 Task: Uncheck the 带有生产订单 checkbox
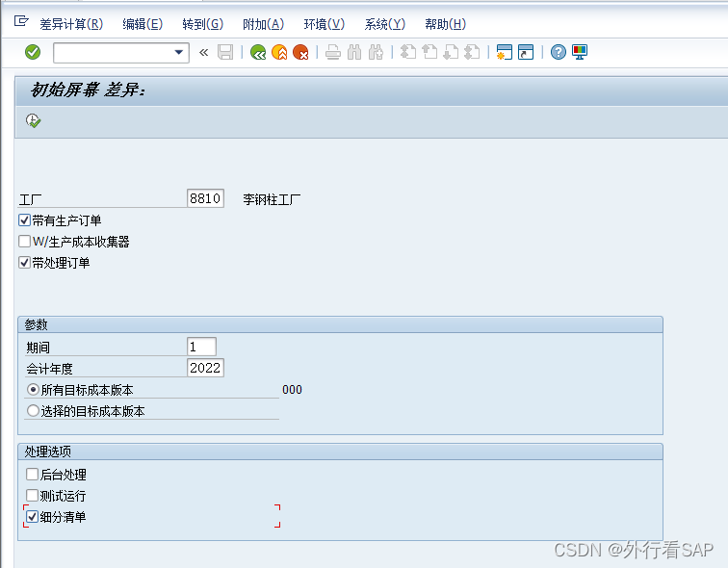25,219
